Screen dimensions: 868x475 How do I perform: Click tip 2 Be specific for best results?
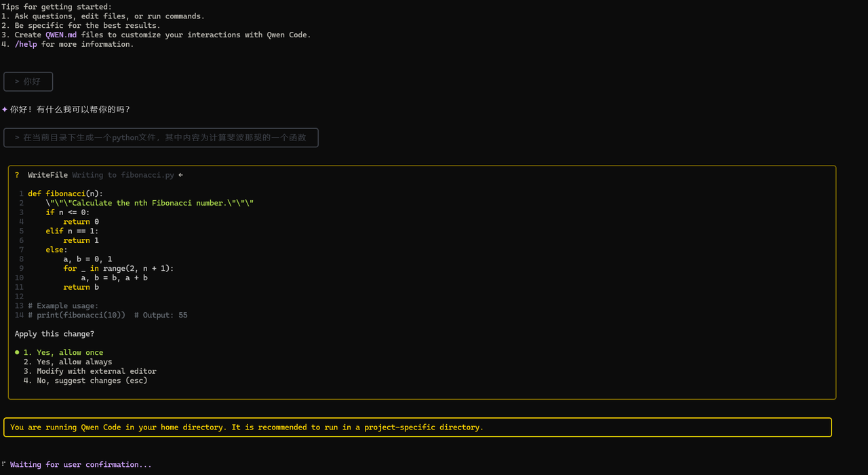(81, 26)
